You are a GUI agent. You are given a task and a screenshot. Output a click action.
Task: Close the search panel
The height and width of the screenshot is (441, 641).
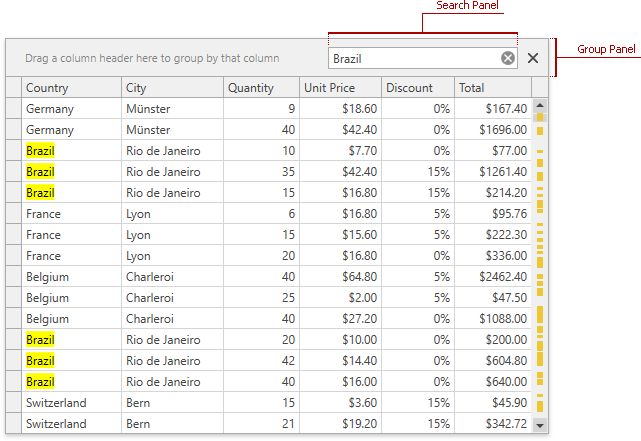click(533, 58)
